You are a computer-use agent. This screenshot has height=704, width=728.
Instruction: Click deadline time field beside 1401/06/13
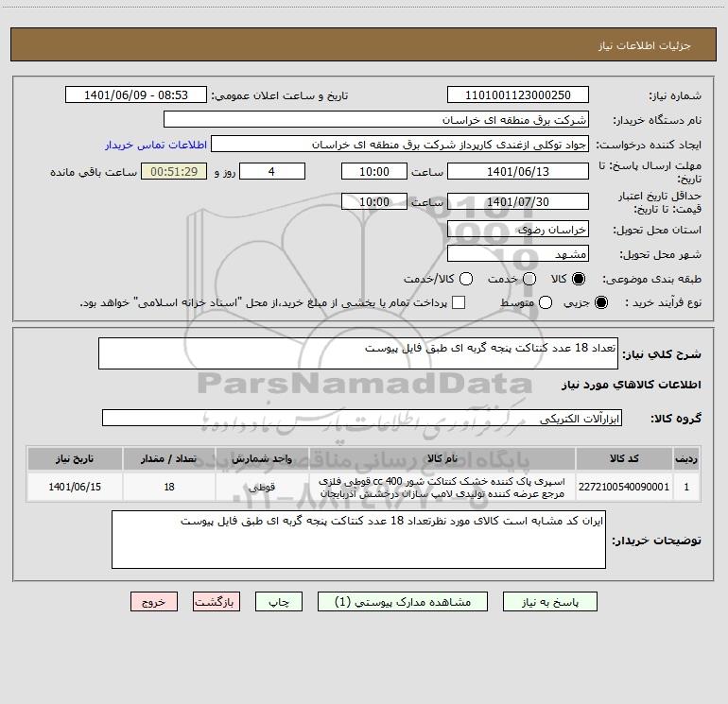(374, 171)
